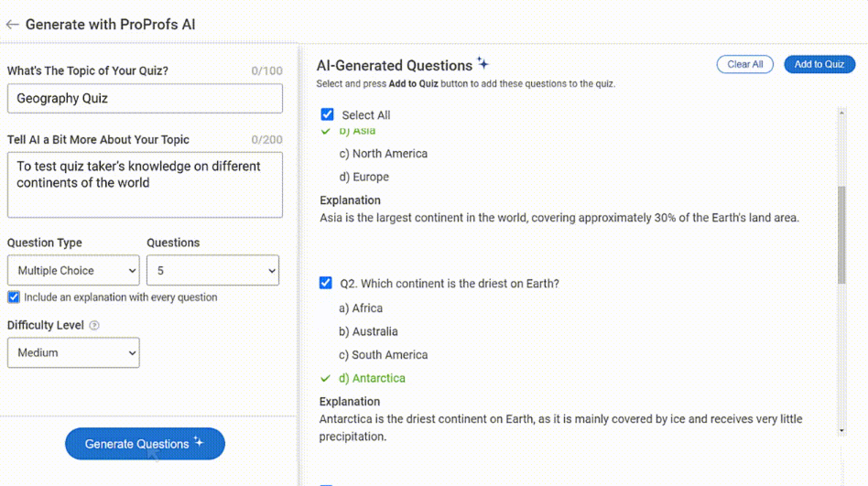Click answer option a) Africa

(361, 308)
